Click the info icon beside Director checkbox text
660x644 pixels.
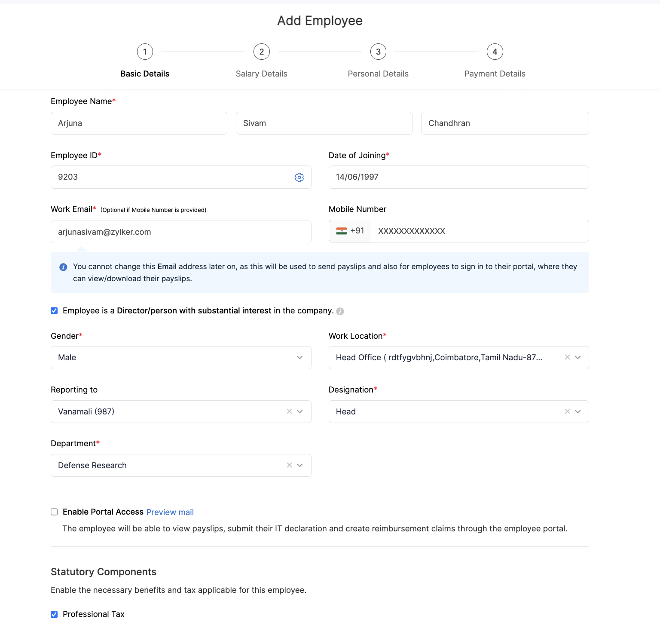point(340,311)
